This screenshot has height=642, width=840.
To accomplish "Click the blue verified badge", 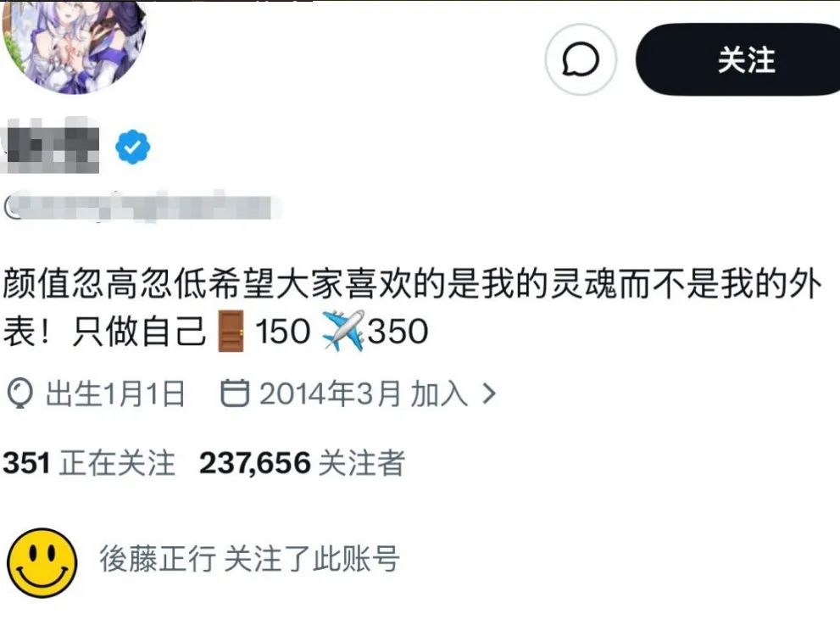I will coord(133,147).
